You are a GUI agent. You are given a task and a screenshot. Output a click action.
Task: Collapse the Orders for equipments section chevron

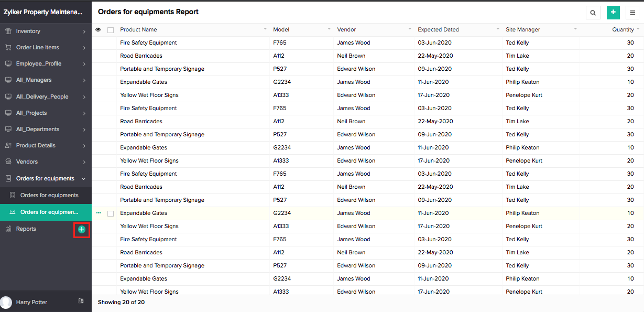[84, 179]
